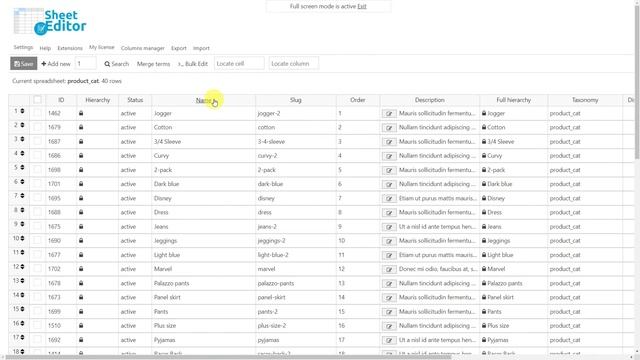
Task: Open the Settings menu
Action: click(x=23, y=47)
